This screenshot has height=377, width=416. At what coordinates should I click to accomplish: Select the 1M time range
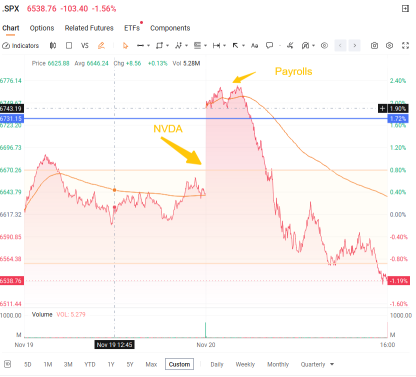[48, 364]
